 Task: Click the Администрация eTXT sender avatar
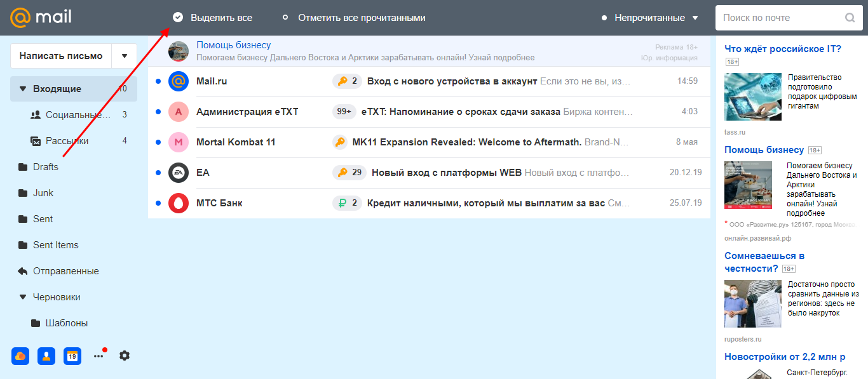pos(179,112)
